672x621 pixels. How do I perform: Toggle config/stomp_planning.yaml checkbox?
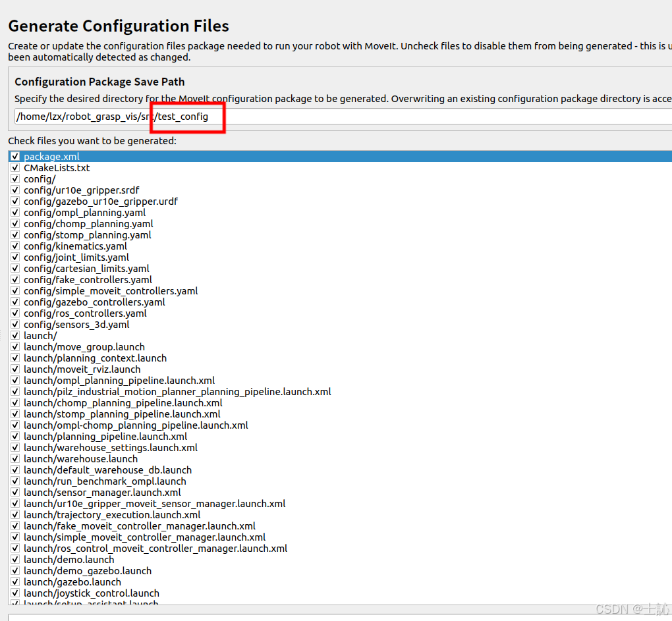(x=15, y=234)
